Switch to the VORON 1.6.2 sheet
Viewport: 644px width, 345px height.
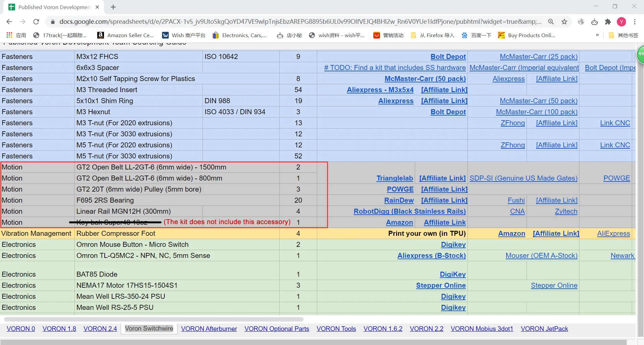coord(383,329)
